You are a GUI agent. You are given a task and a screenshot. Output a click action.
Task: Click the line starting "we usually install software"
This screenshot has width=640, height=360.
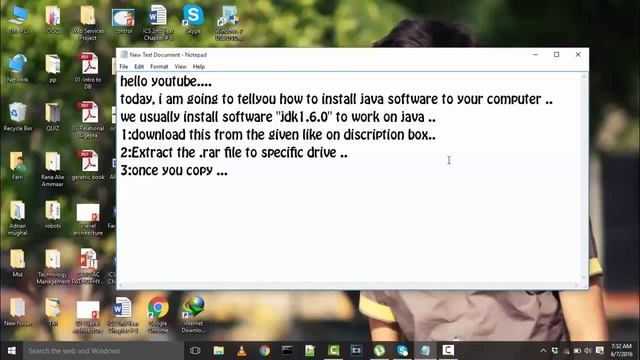278,117
